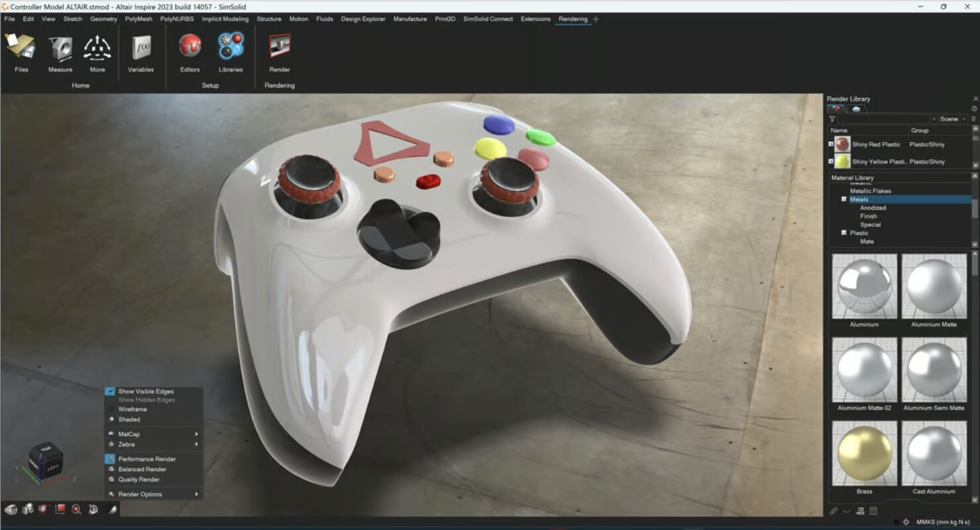This screenshot has height=530, width=980.
Task: Click the Render Library filter text field
Action: pos(884,119)
